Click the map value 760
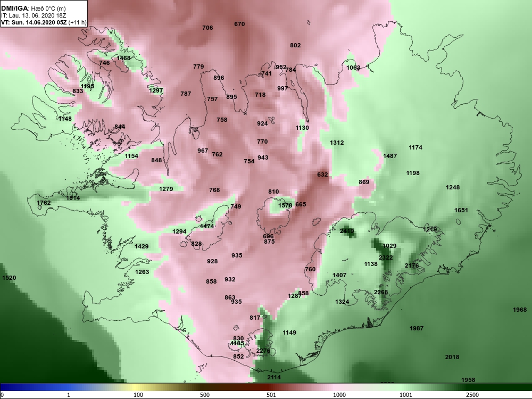Screen dimensions: 532x399 [310, 269]
